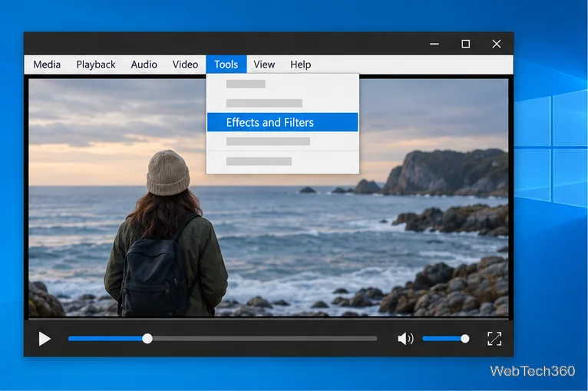Screen dimensions: 588x391
Task: Click the volume slider handle
Action: (x=465, y=339)
